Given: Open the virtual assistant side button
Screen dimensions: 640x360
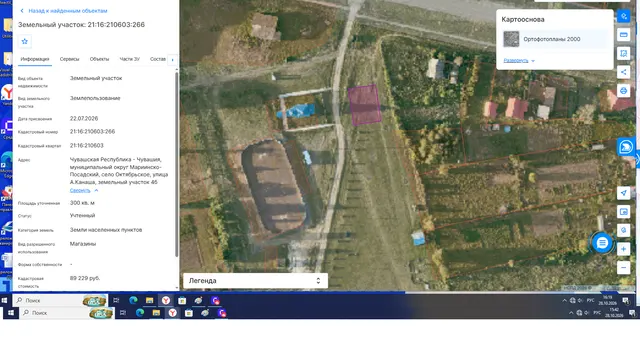Looking at the screenshot, I should 626,147.
